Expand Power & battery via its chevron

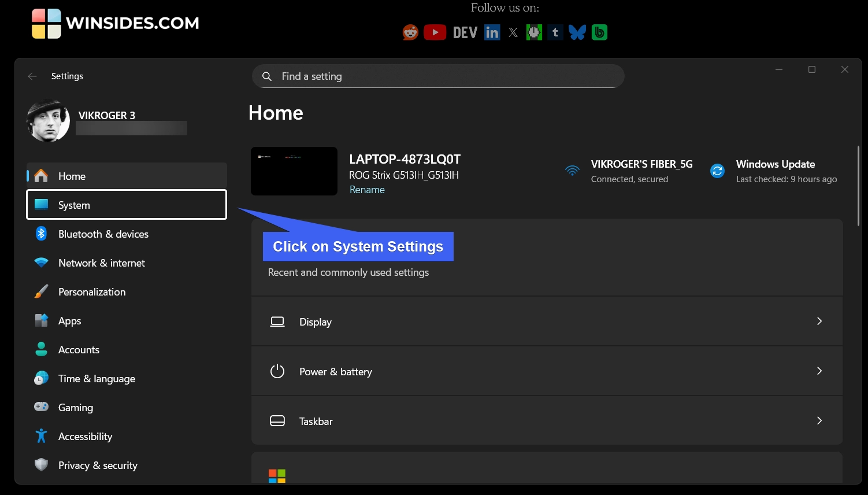[x=819, y=371]
